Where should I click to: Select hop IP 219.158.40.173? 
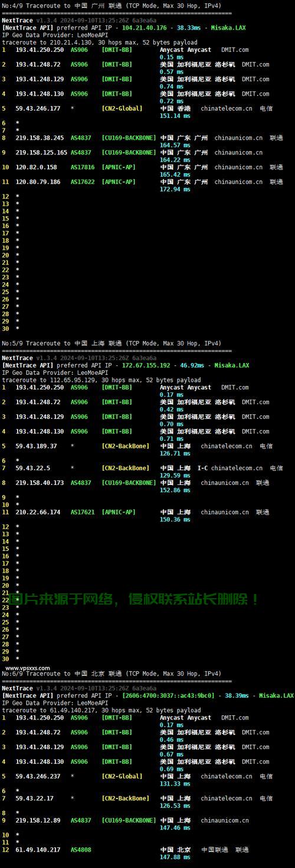(40, 483)
